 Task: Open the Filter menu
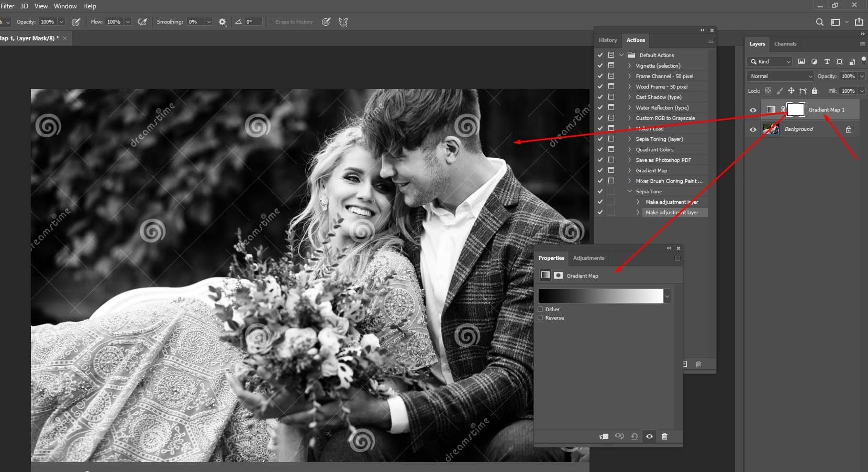pos(7,6)
